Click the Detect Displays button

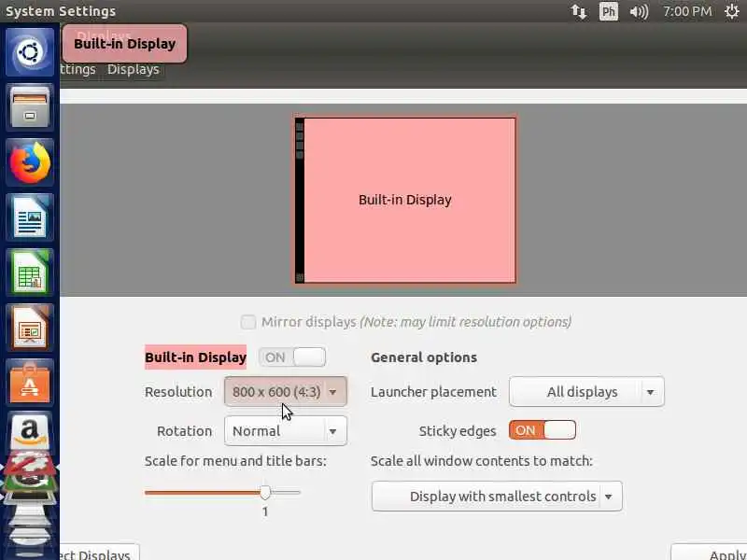100,553
